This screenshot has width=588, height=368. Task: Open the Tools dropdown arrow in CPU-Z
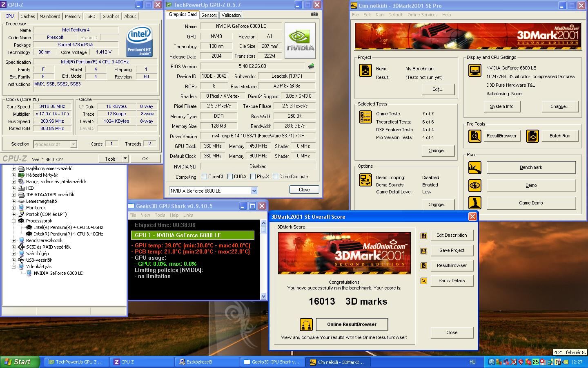pyautogui.click(x=125, y=159)
